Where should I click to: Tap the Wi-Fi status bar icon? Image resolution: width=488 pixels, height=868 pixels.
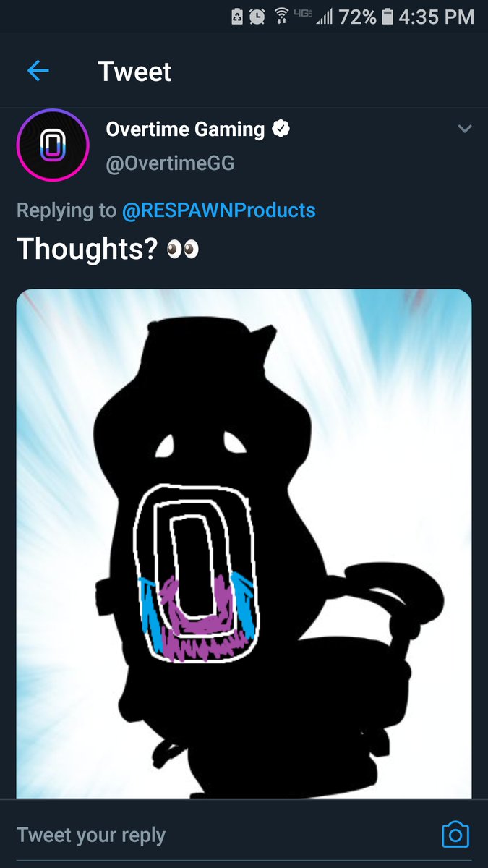[282, 17]
